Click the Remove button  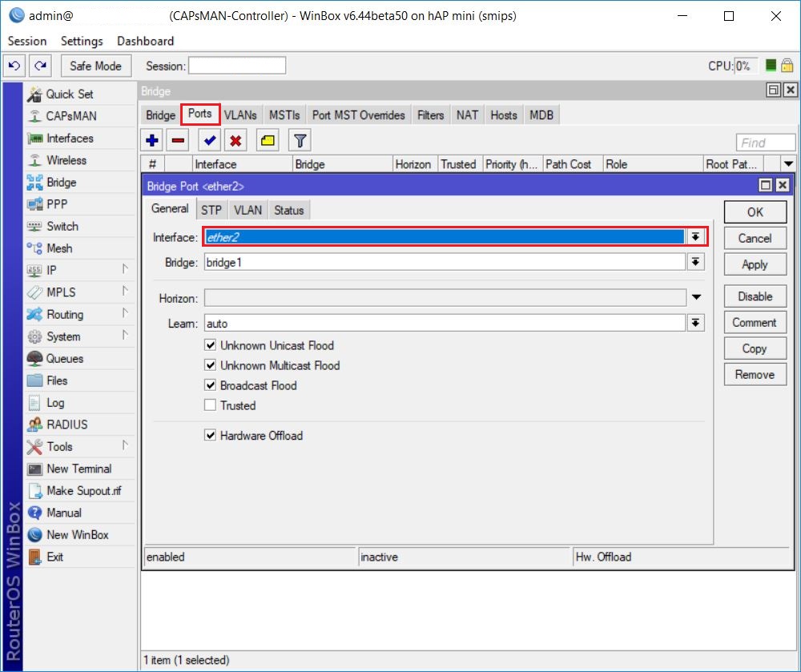(755, 374)
